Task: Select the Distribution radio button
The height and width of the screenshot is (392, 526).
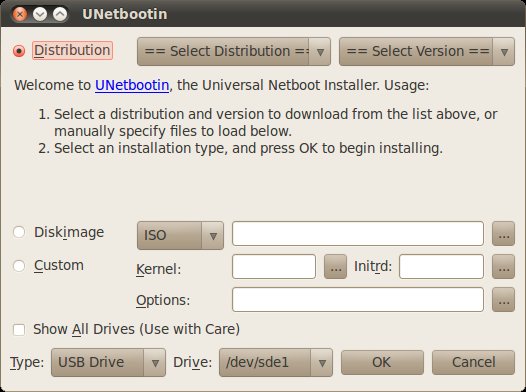Action: [x=19, y=51]
